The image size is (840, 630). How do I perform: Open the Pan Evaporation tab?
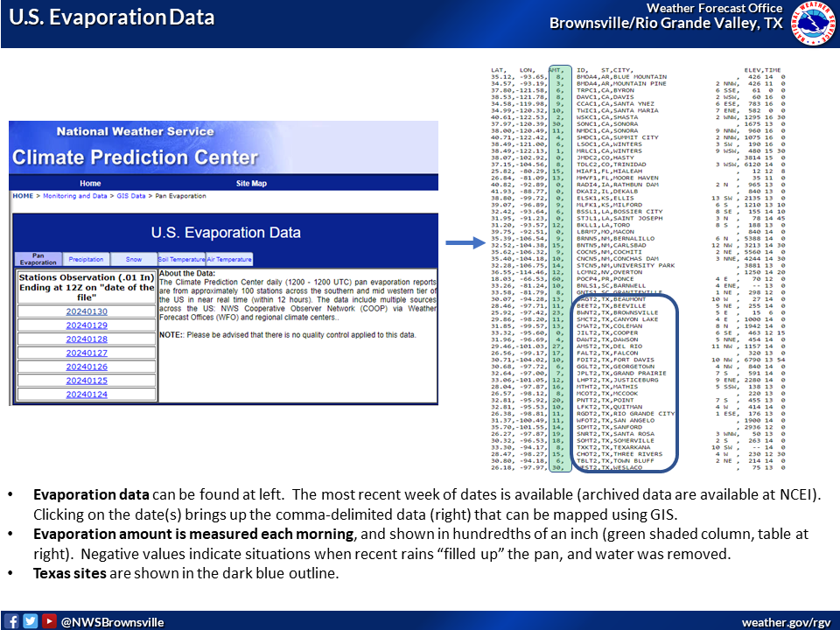point(38,259)
